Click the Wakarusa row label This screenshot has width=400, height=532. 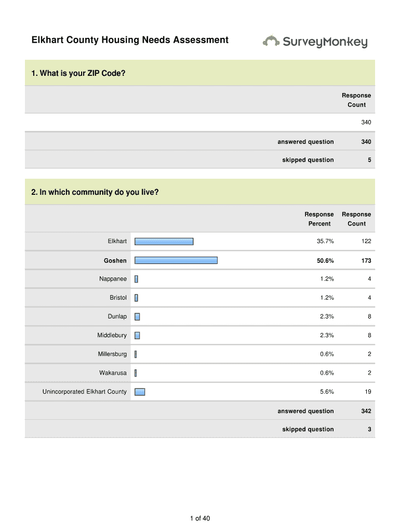[x=113, y=373]
